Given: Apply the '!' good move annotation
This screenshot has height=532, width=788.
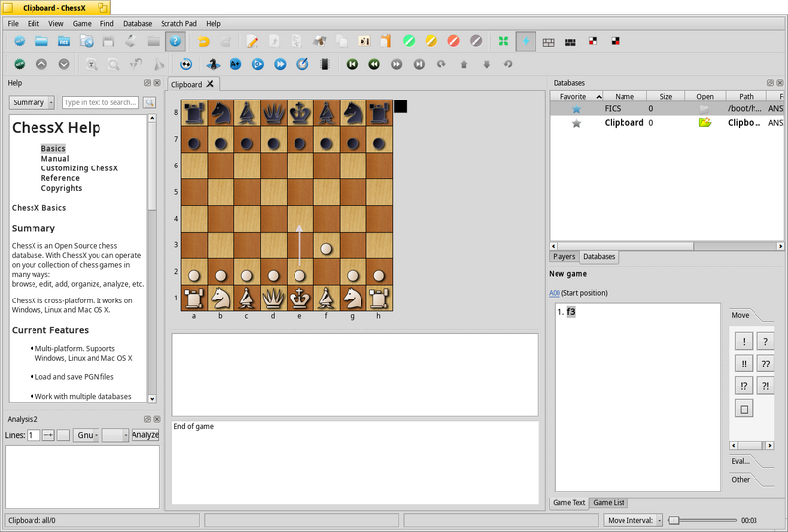Looking at the screenshot, I should click(x=744, y=342).
